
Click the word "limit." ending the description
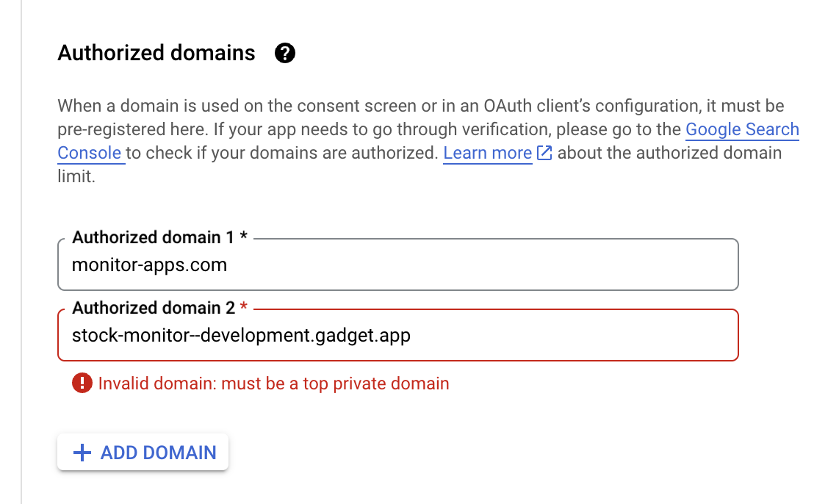tap(76, 177)
